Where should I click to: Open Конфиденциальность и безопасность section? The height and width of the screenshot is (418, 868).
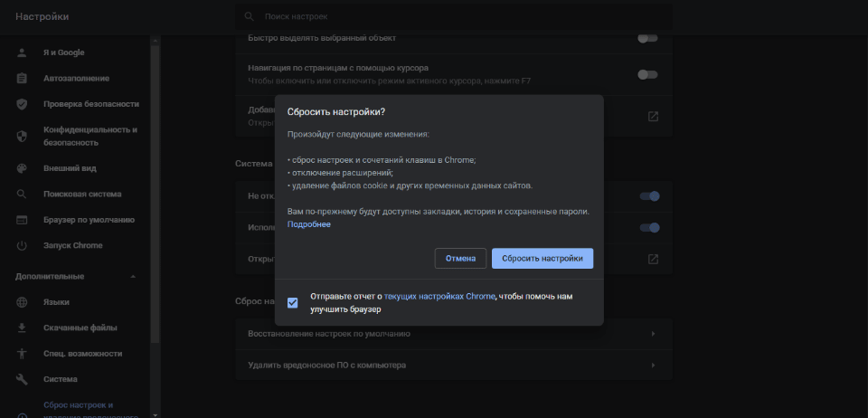point(90,136)
